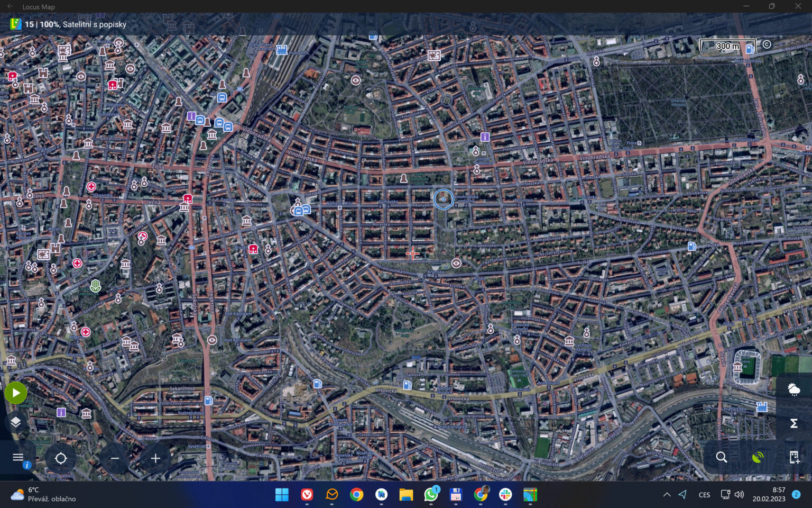Add a new point with the add-point icon
Image resolution: width=812 pixels, height=508 pixels.
(x=793, y=457)
